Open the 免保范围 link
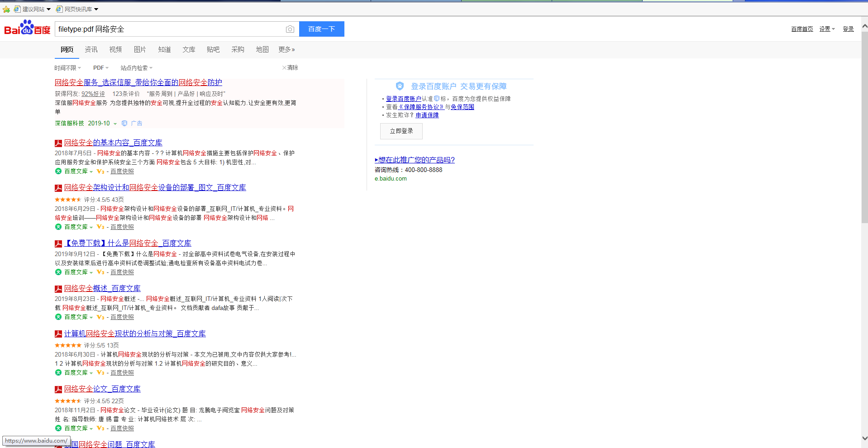The height and width of the screenshot is (448, 868). coord(463,107)
